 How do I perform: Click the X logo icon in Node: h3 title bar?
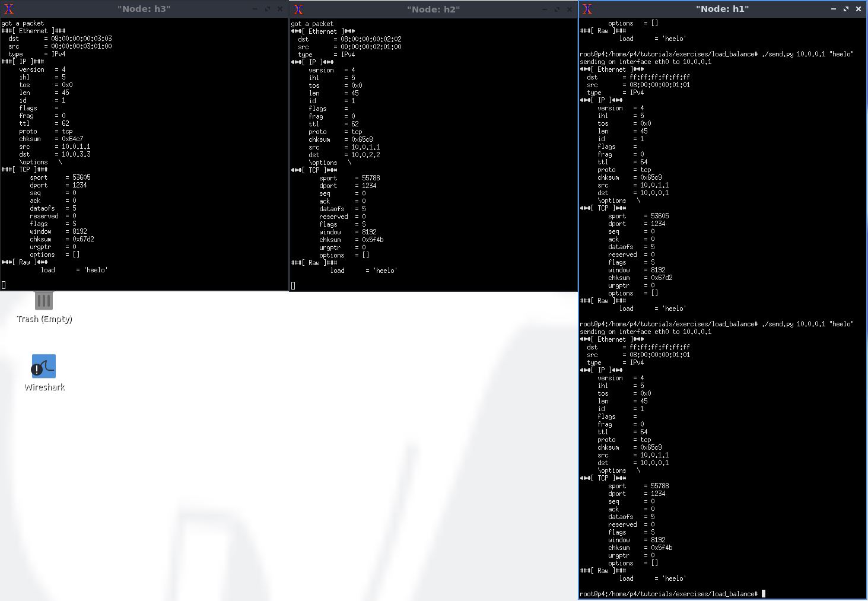pyautogui.click(x=9, y=9)
